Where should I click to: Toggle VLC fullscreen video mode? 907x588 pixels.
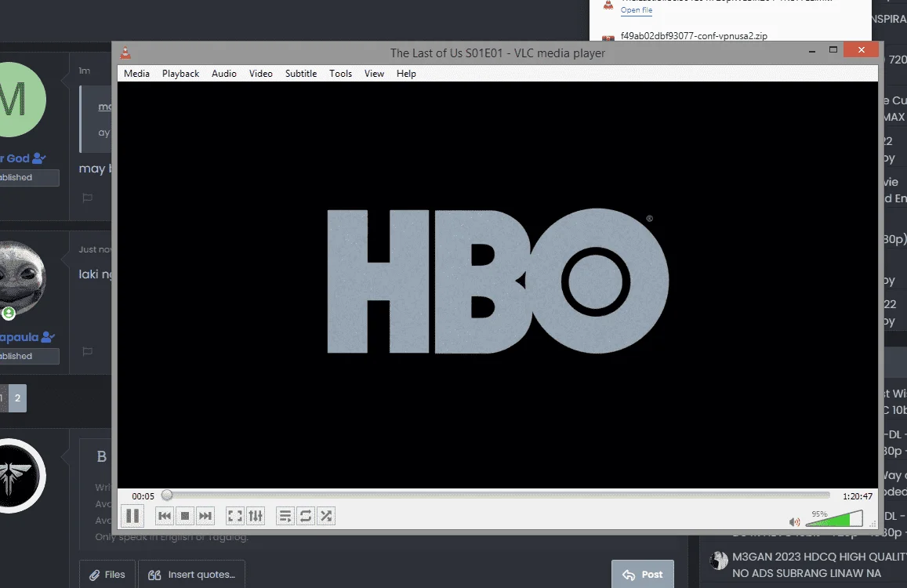pos(235,516)
